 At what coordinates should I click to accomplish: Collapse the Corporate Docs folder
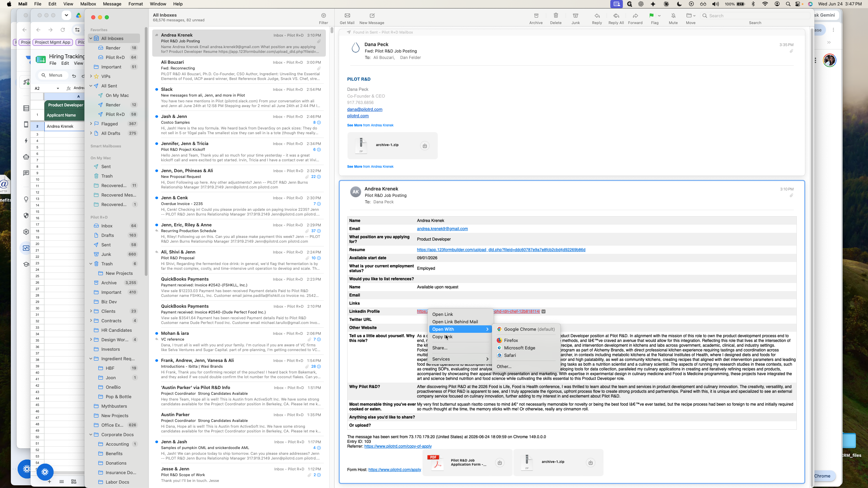(91, 434)
